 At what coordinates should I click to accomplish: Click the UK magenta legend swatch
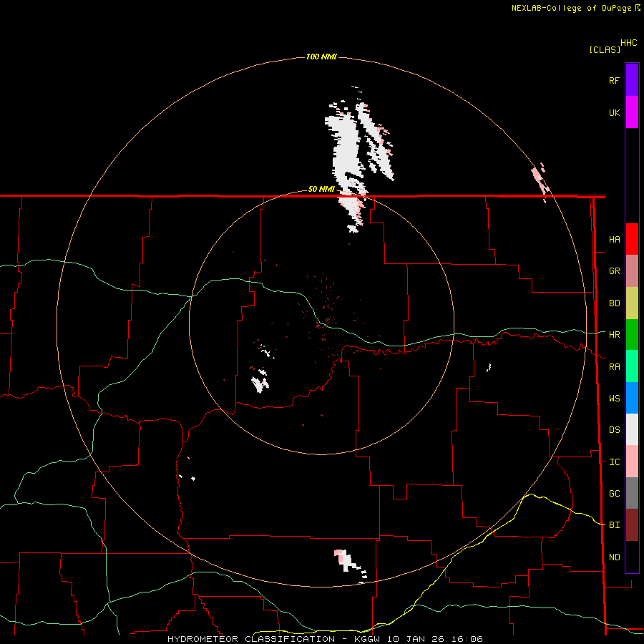click(632, 112)
